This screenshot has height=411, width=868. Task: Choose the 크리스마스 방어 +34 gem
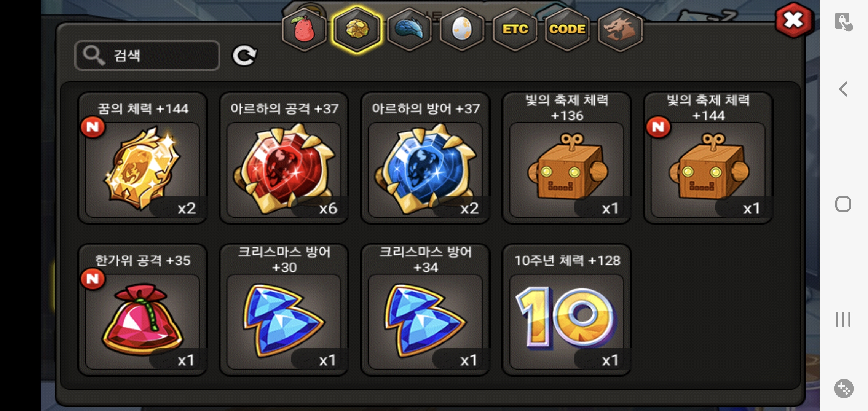pos(426,310)
